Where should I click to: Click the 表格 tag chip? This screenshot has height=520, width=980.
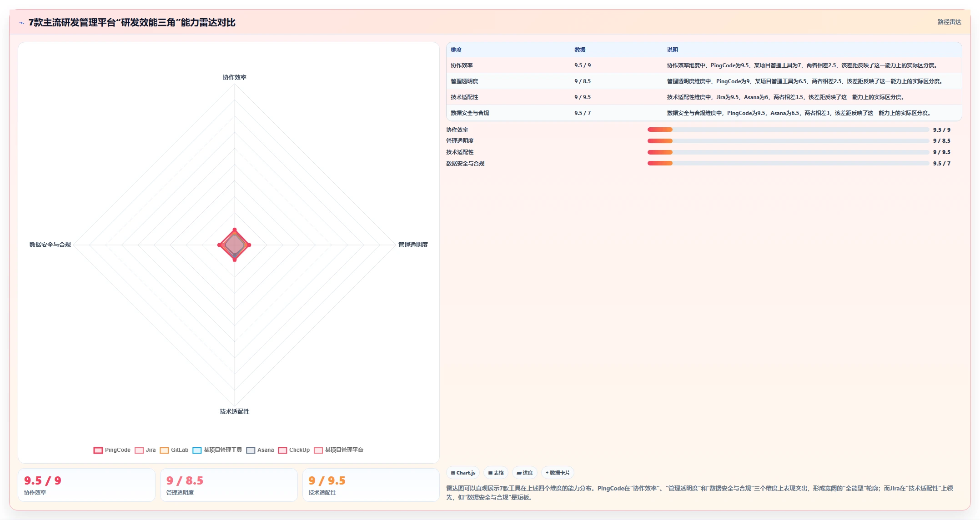[496, 473]
